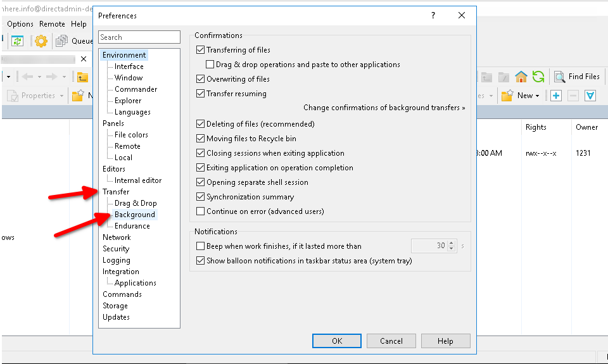Click the parent directory folder icon
The width and height of the screenshot is (608, 364).
[82, 77]
